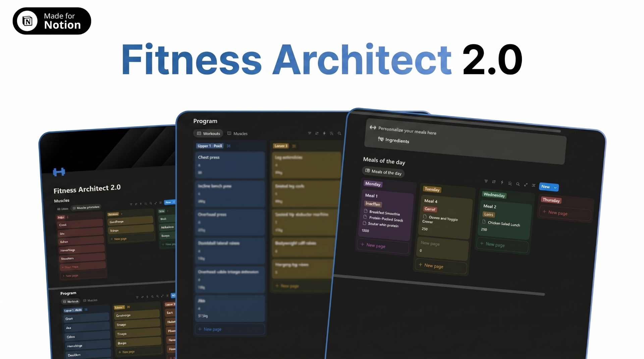Switch to Muscles tab in center Program panel
Screen dimensions: 644x359
[x=237, y=133]
